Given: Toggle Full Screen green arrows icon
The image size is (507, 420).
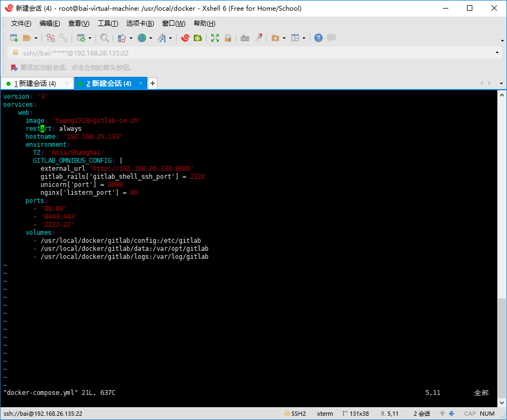Looking at the screenshot, I should (215, 38).
